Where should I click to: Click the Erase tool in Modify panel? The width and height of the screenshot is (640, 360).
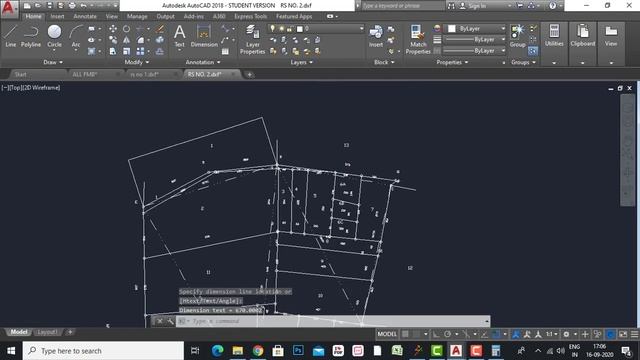pos(160,29)
